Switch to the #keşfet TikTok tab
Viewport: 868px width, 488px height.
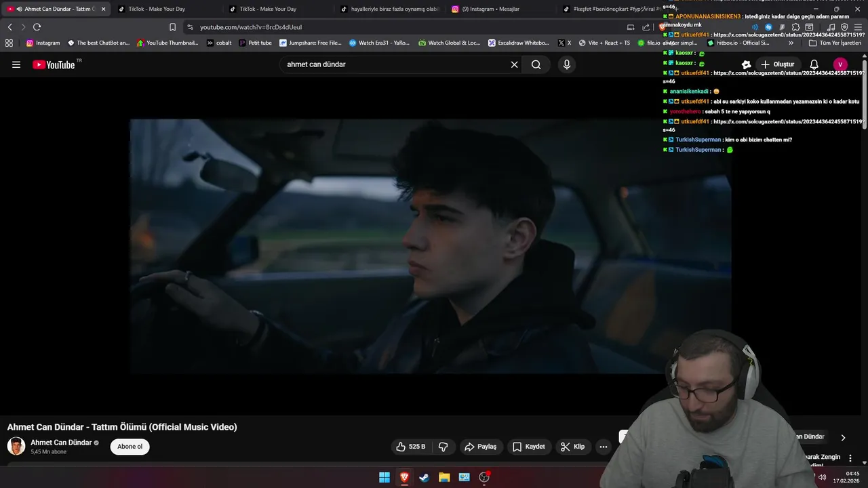[x=610, y=9]
